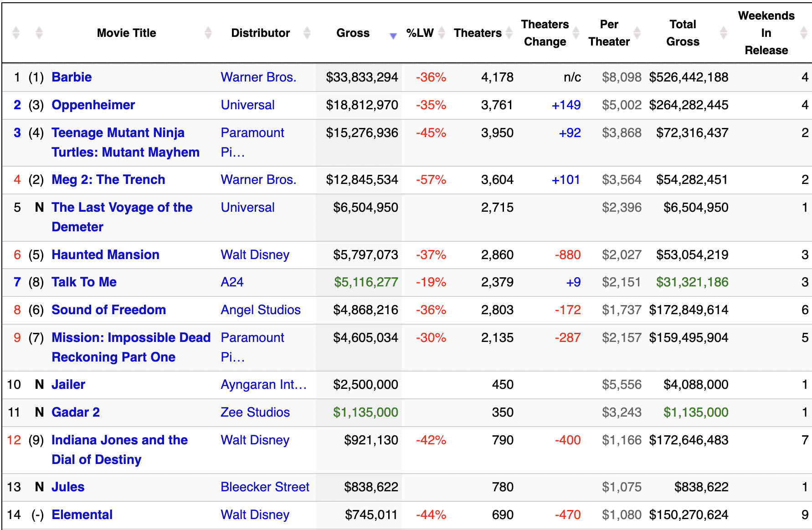This screenshot has width=812, height=530.
Task: Select Meg 2 percent change -57%
Action: tap(431, 179)
